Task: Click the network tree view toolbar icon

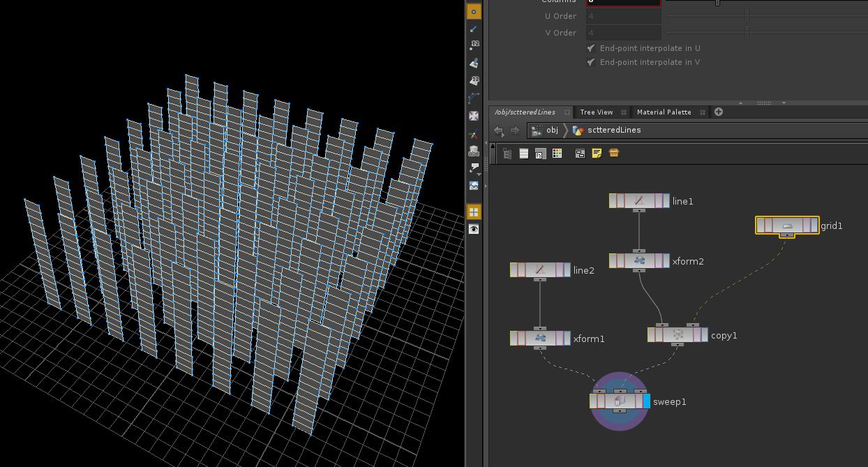Action: pyautogui.click(x=507, y=154)
